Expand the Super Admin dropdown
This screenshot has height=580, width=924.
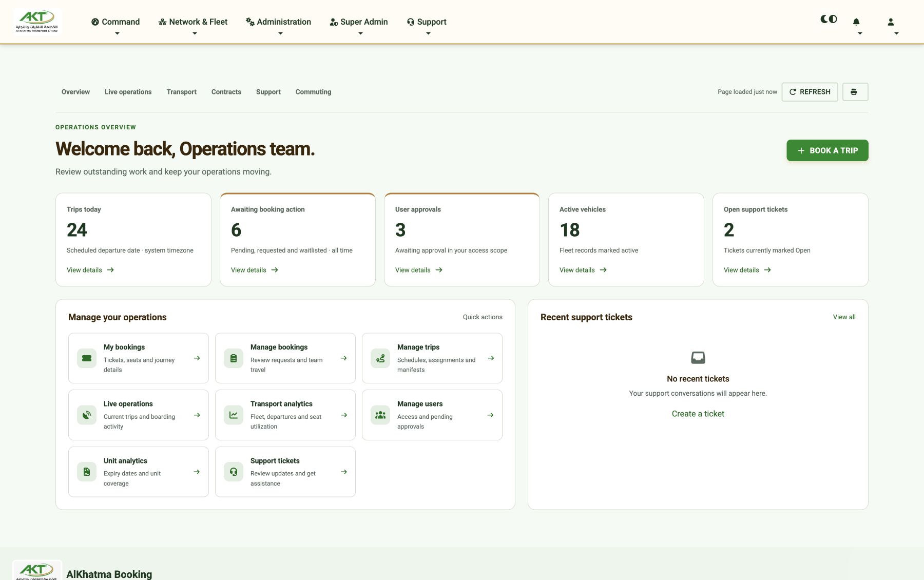click(359, 22)
